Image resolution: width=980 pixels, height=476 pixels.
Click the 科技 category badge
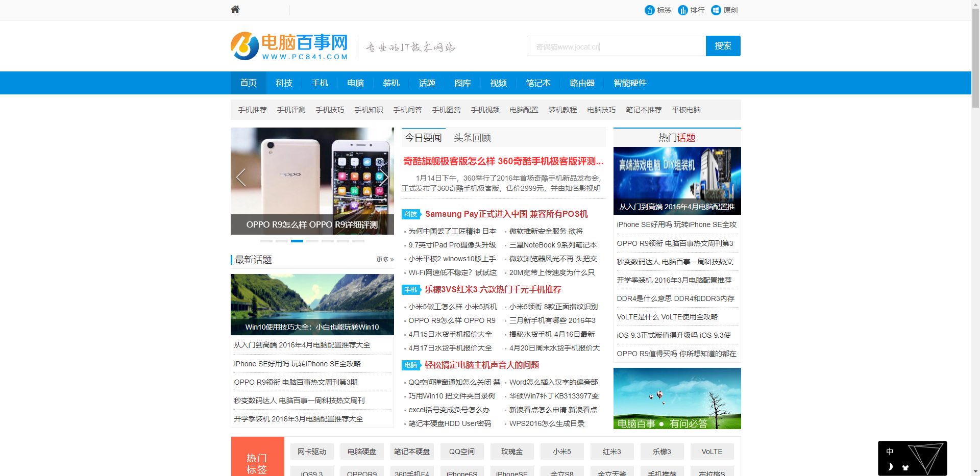[411, 214]
